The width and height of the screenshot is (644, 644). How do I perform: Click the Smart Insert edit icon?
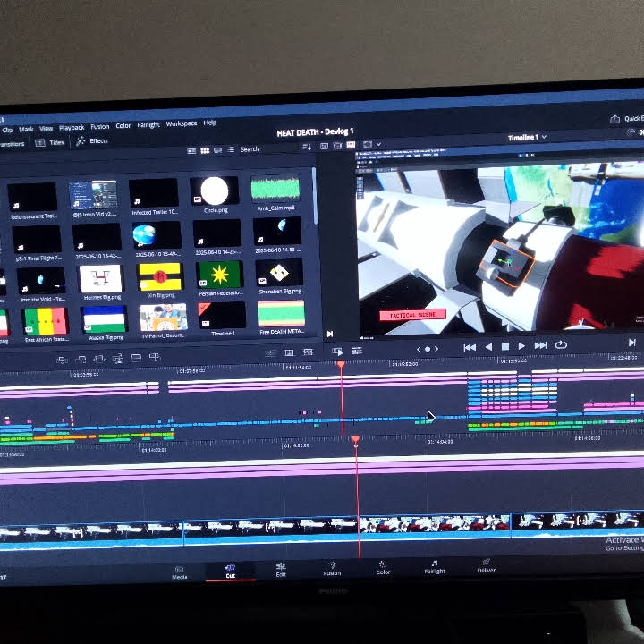62,360
